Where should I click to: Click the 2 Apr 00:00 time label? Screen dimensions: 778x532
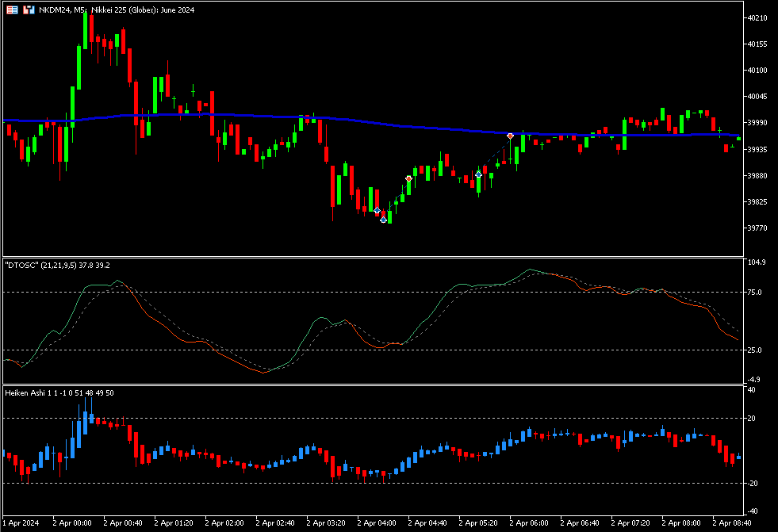pyautogui.click(x=72, y=523)
